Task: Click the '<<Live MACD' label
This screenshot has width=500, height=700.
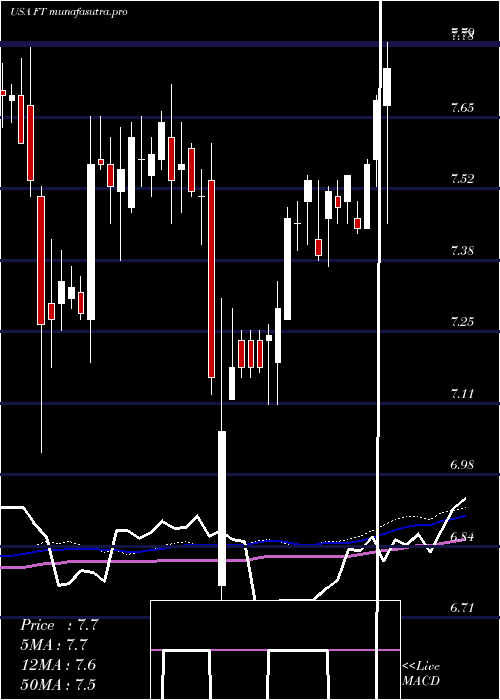Action: pyautogui.click(x=421, y=673)
